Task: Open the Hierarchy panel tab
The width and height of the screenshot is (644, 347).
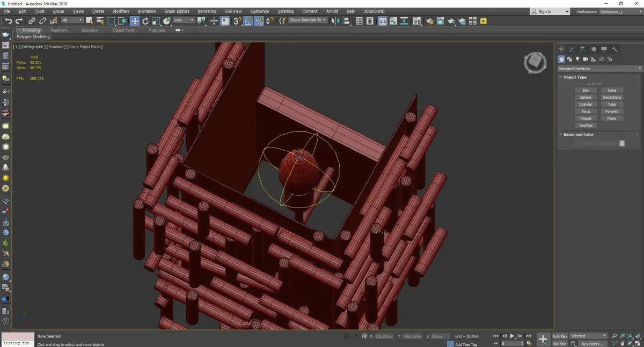Action: coord(582,49)
